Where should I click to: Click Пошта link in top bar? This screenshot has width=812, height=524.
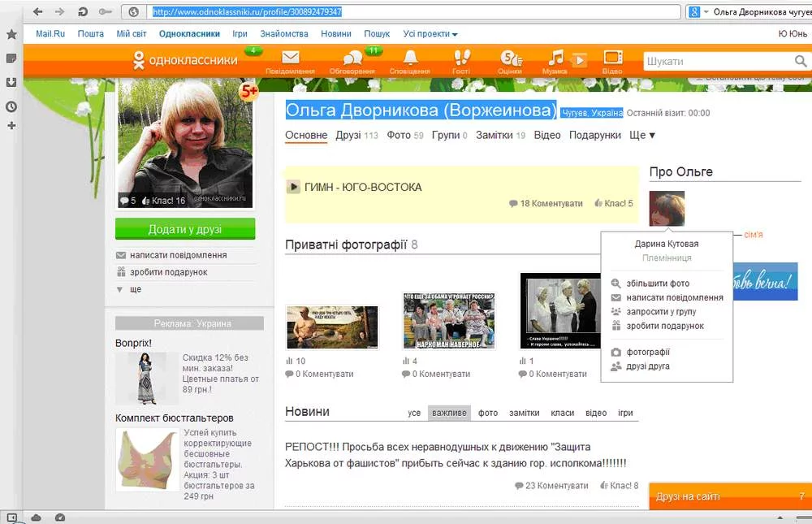(91, 33)
